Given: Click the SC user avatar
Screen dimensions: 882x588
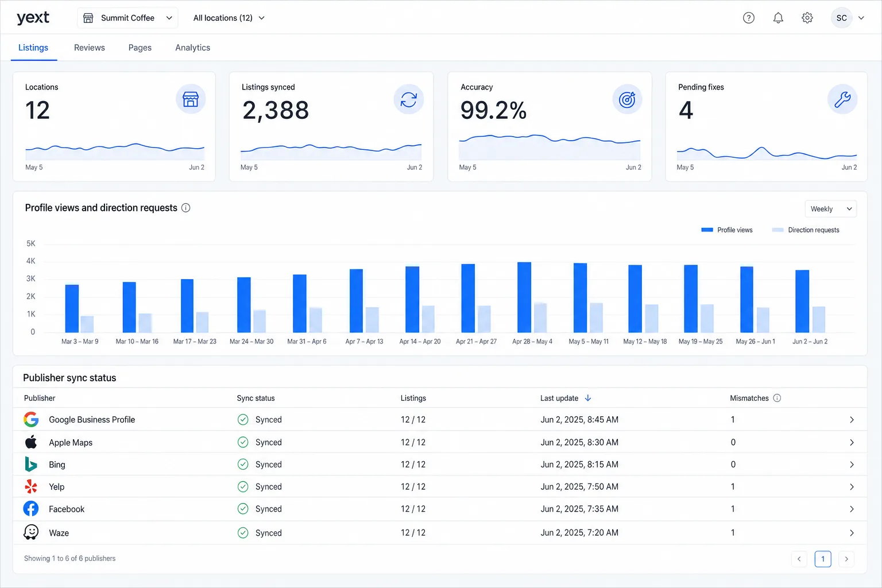Looking at the screenshot, I should coord(842,18).
